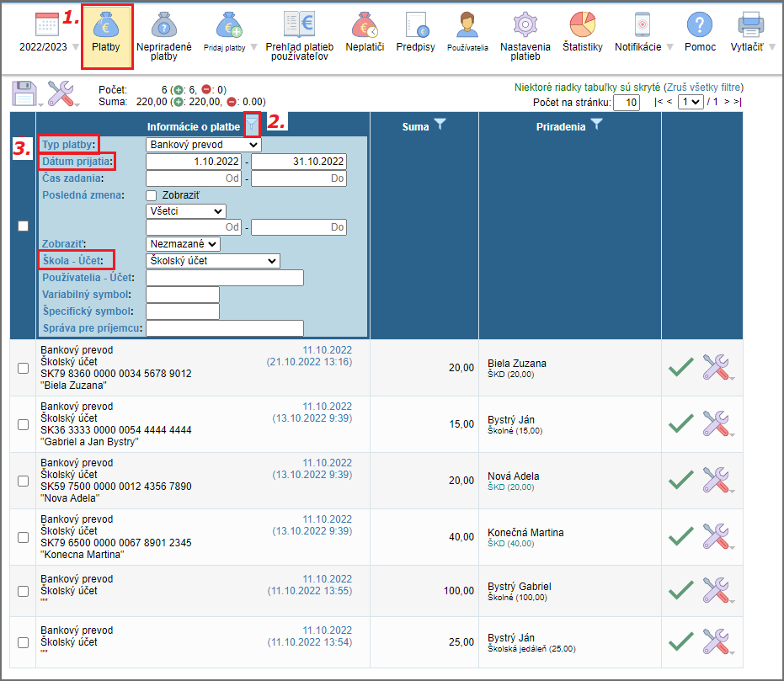The height and width of the screenshot is (681, 784).
Task: Open Prehľad platieb používateľov
Action: (x=300, y=36)
